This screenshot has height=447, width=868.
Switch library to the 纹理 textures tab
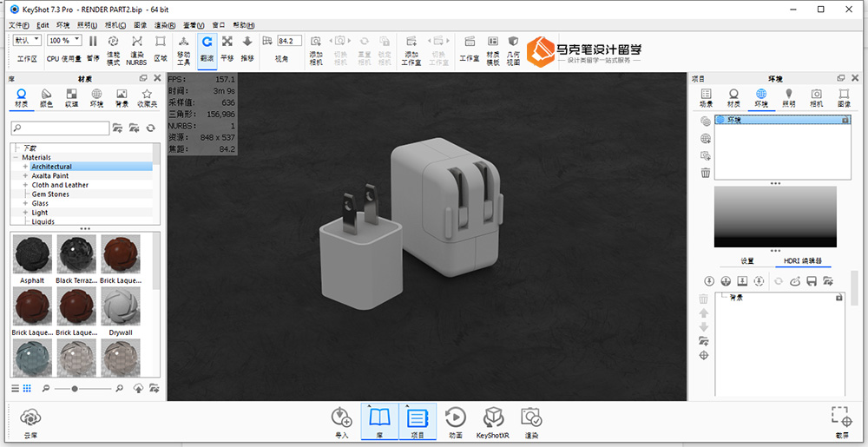point(71,98)
